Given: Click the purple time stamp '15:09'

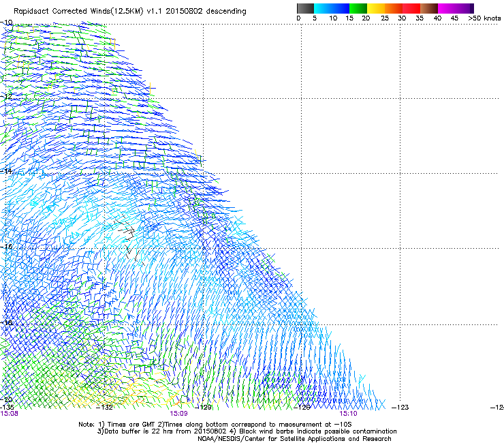Looking at the screenshot, I should coord(178,414).
